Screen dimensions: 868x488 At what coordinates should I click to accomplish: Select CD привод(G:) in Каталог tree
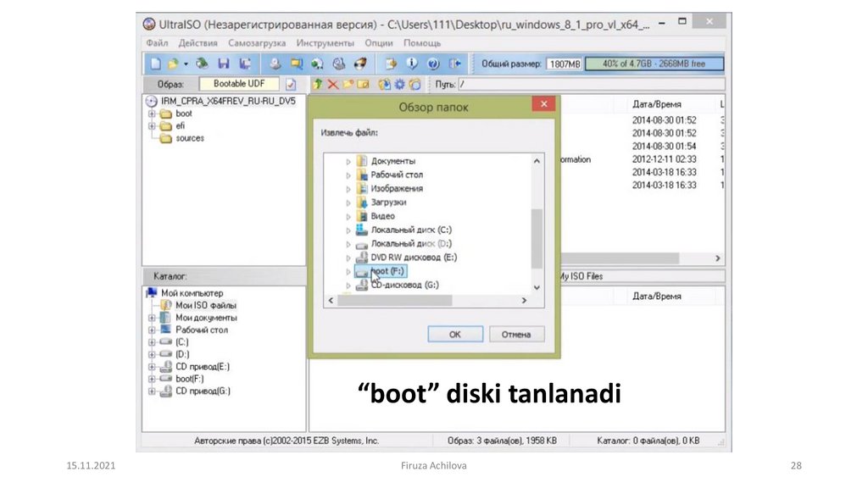click(x=203, y=391)
